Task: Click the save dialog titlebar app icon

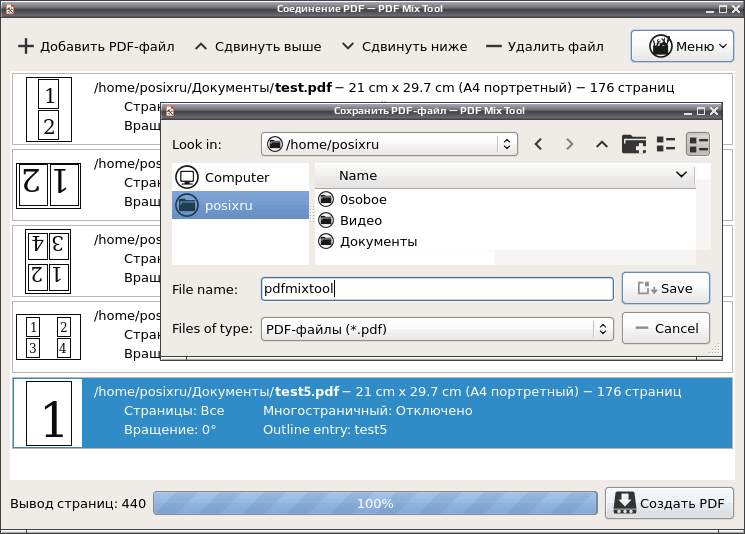Action: [170, 111]
